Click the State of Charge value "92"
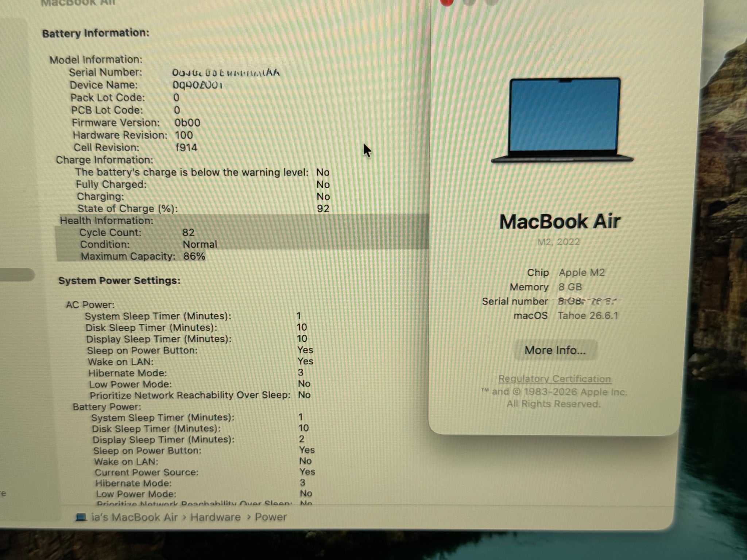 (x=323, y=209)
